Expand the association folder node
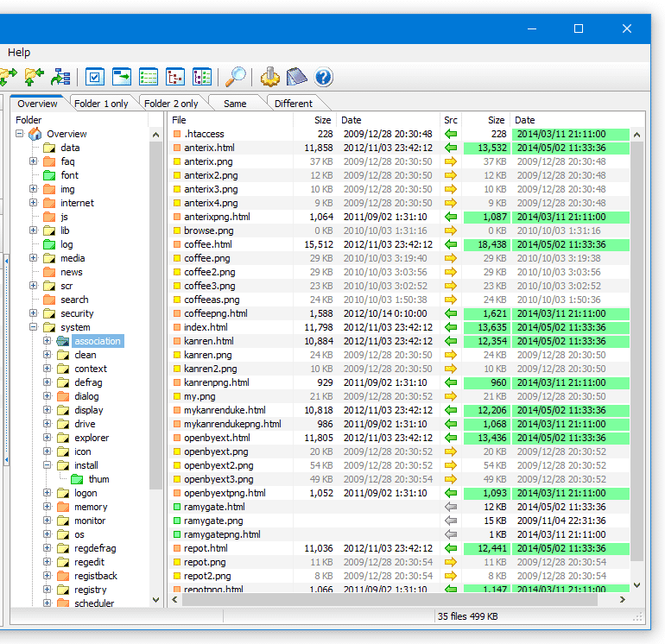This screenshot has height=644, width=665. click(x=47, y=341)
